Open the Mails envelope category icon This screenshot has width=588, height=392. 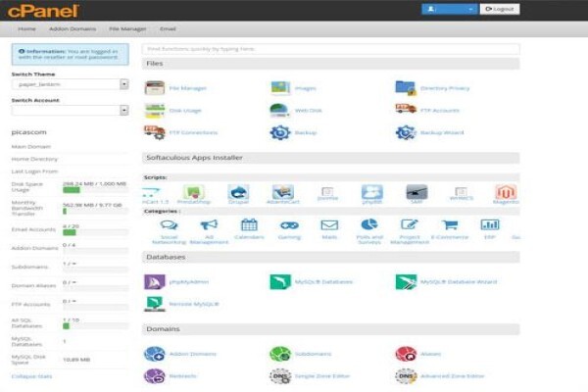pos(329,225)
